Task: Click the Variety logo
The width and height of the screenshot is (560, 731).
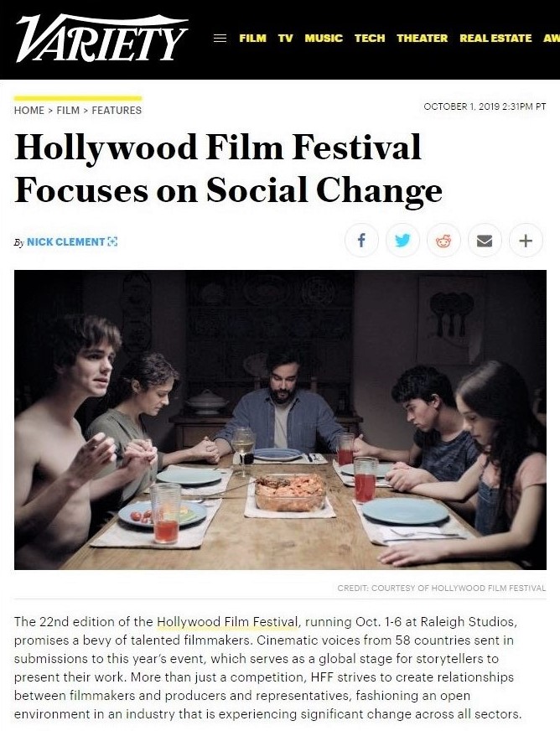Action: tap(101, 39)
